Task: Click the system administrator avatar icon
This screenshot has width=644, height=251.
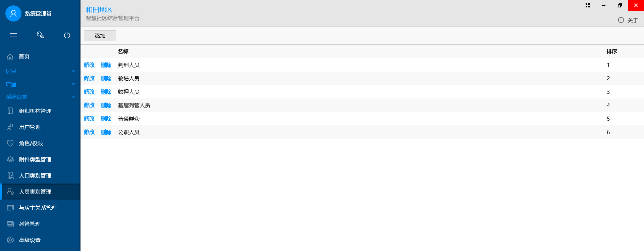Action: coord(13,13)
